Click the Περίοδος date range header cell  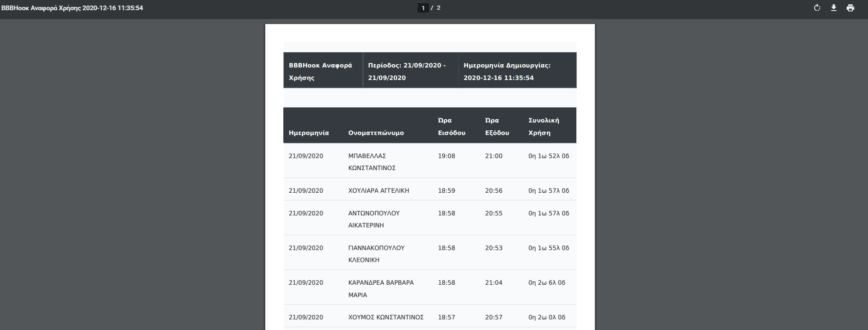(x=407, y=72)
